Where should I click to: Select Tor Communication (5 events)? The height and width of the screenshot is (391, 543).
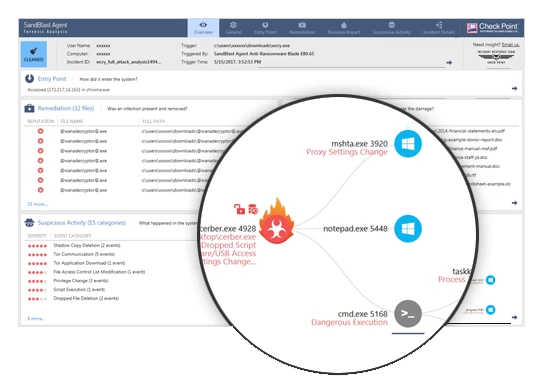coord(84,254)
